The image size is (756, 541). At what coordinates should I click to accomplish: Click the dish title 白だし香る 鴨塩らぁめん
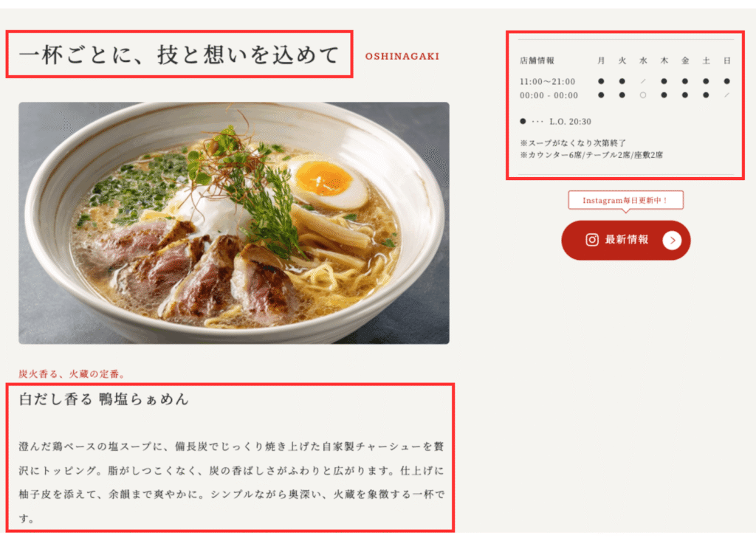pyautogui.click(x=103, y=399)
